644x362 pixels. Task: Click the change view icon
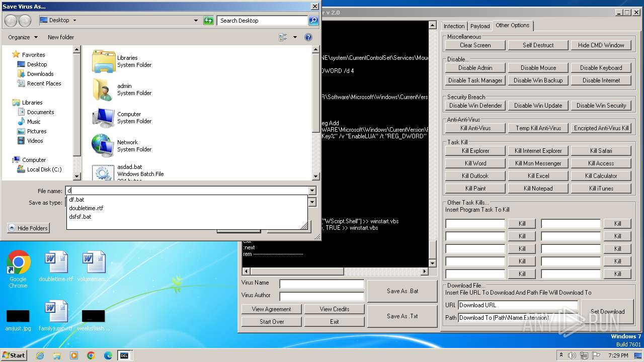pyautogui.click(x=283, y=37)
